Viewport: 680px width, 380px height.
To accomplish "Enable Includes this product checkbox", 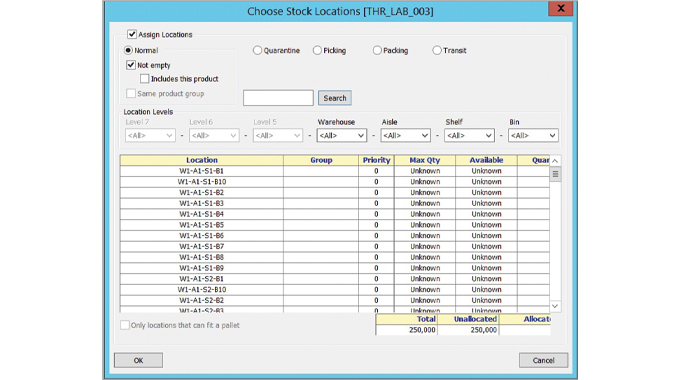I will point(144,79).
